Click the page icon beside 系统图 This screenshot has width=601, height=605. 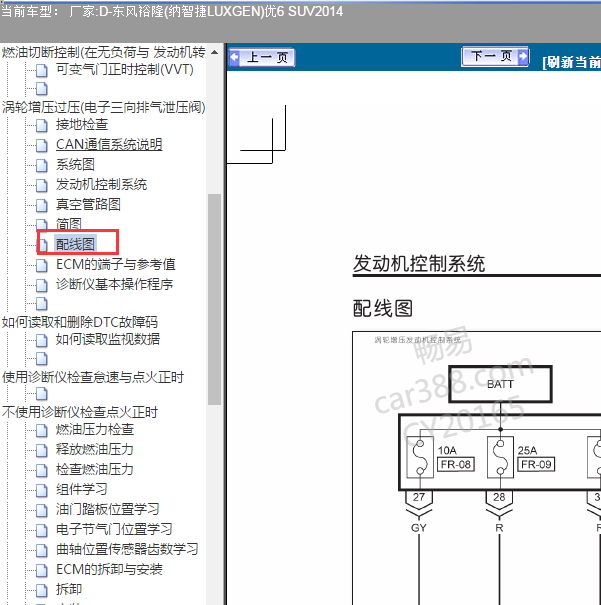coord(42,165)
